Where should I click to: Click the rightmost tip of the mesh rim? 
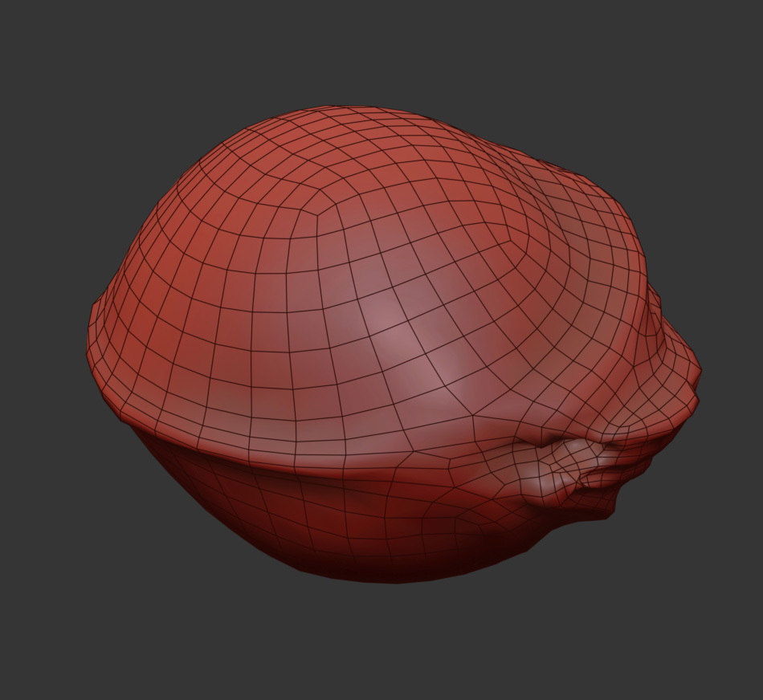point(700,372)
